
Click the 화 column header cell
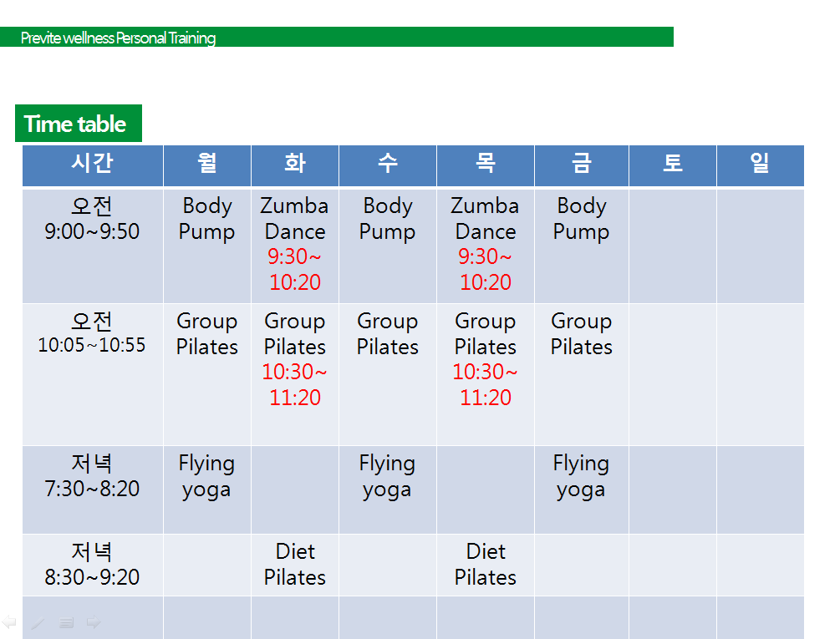pyautogui.click(x=294, y=165)
